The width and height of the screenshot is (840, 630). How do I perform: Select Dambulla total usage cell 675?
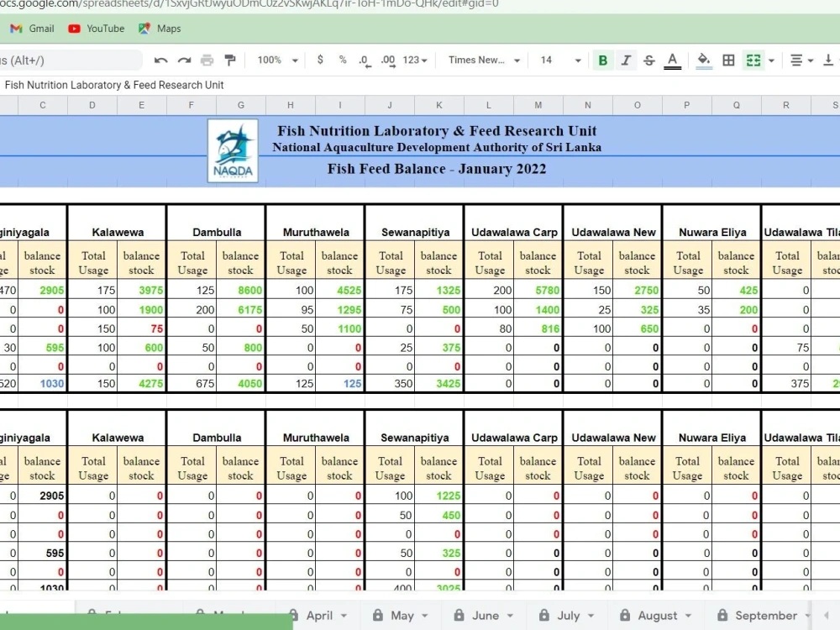tap(192, 384)
